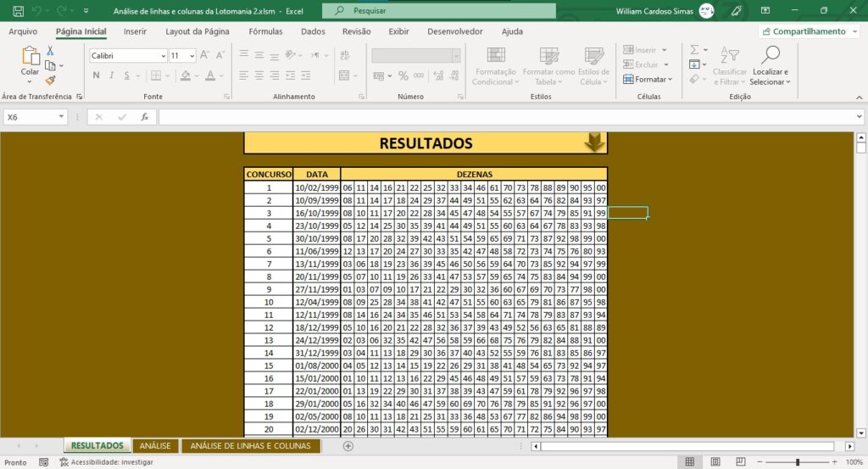Click the 100% zoom level

(x=854, y=462)
